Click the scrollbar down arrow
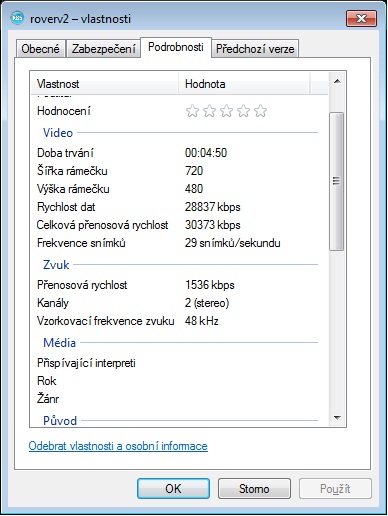The image size is (388, 516). [337, 417]
